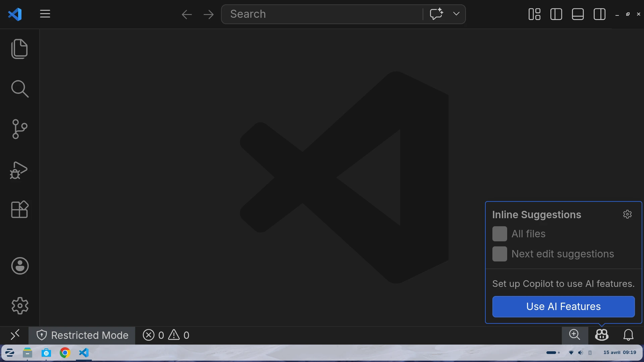Open the Search view in activity bar
Screen dimensions: 644x362
tap(19, 89)
